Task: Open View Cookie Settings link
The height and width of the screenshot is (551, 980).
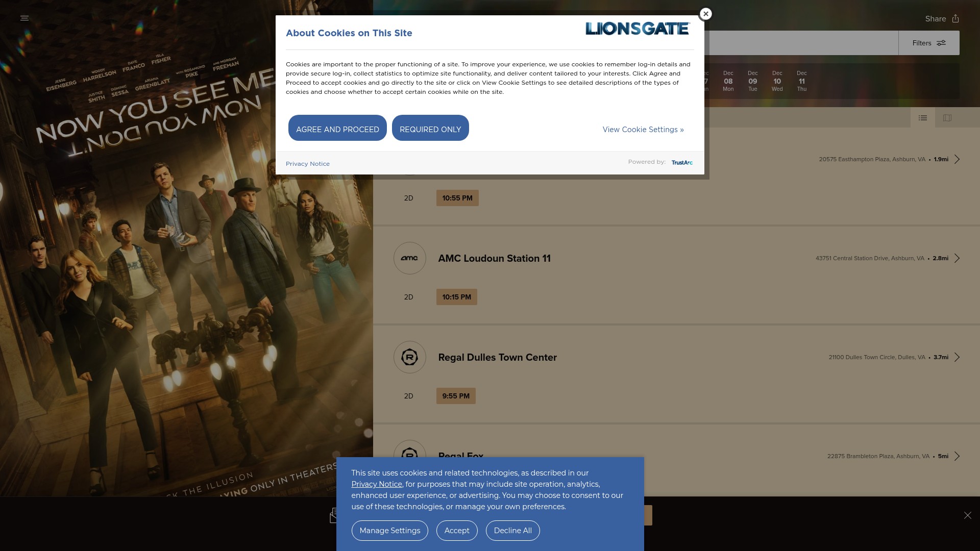Action: pyautogui.click(x=643, y=130)
